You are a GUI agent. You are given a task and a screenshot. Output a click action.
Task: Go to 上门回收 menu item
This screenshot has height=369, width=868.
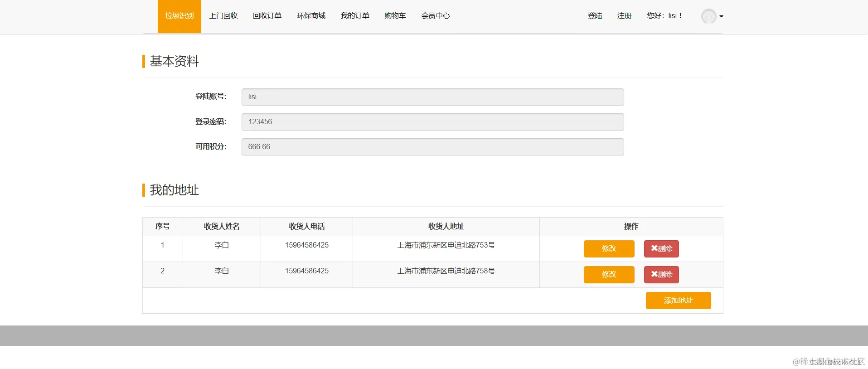[x=223, y=16]
